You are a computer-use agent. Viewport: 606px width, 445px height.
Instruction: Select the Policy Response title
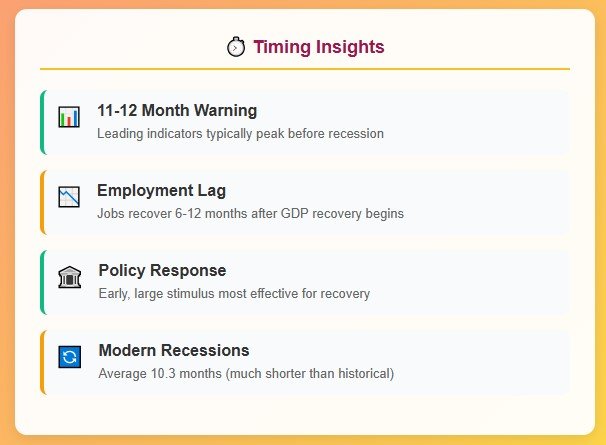click(x=162, y=270)
